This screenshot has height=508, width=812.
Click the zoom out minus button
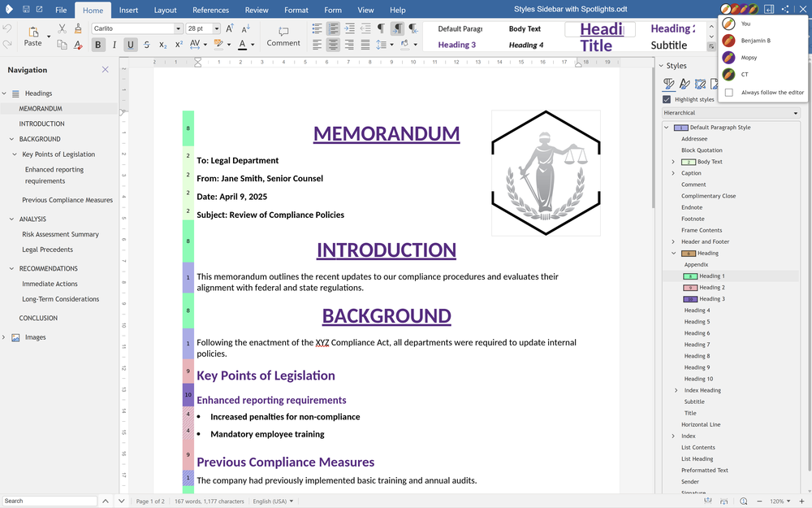(759, 501)
